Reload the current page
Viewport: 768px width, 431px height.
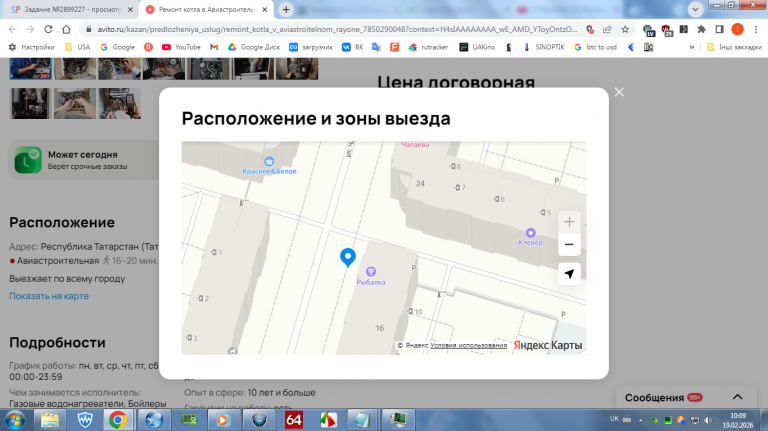[x=48, y=29]
